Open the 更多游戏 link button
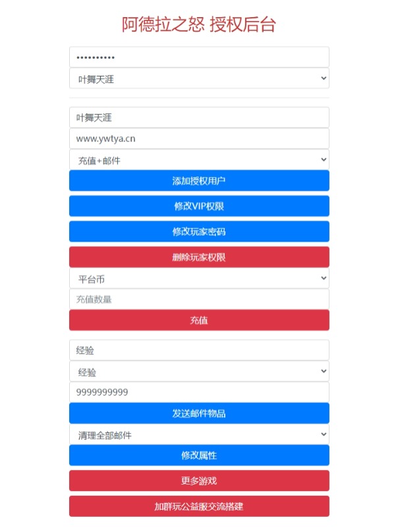Screen dimensions: 398x532 coord(199,481)
